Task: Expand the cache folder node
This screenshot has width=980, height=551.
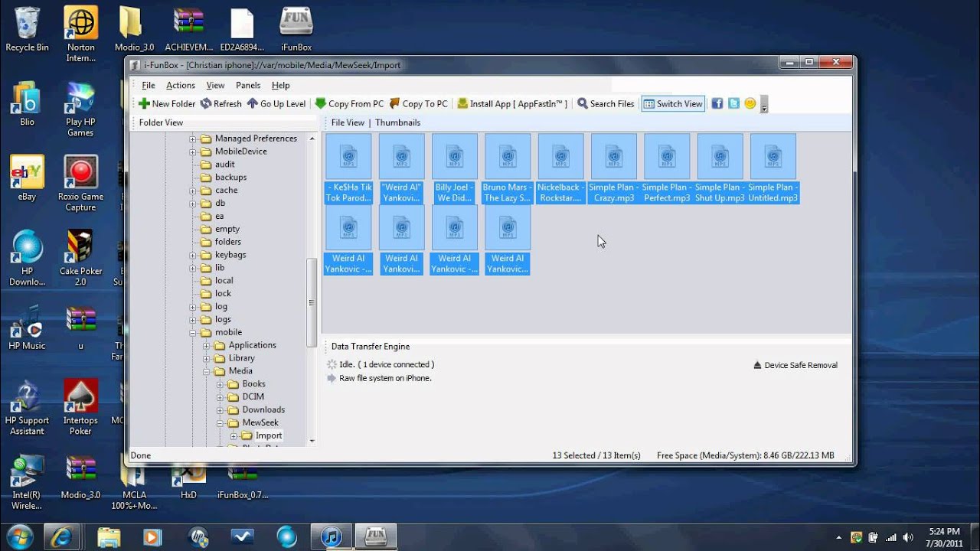Action: 193,191
